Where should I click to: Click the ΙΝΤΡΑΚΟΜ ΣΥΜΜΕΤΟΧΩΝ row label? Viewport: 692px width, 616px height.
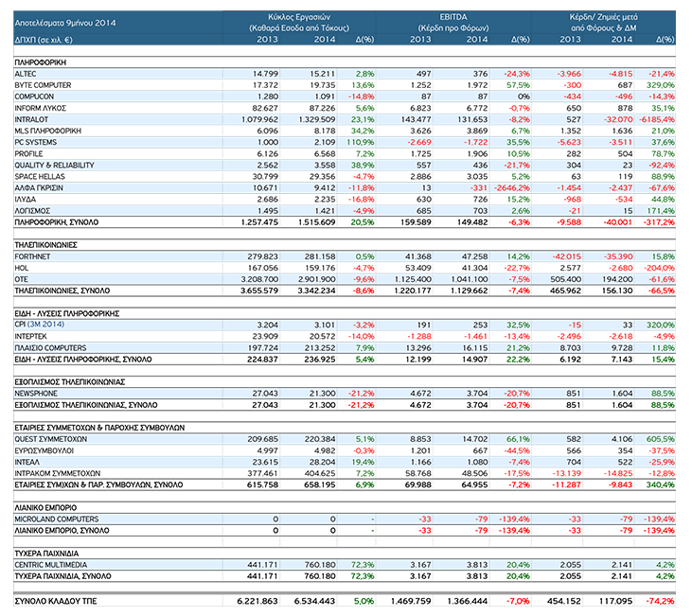point(58,473)
